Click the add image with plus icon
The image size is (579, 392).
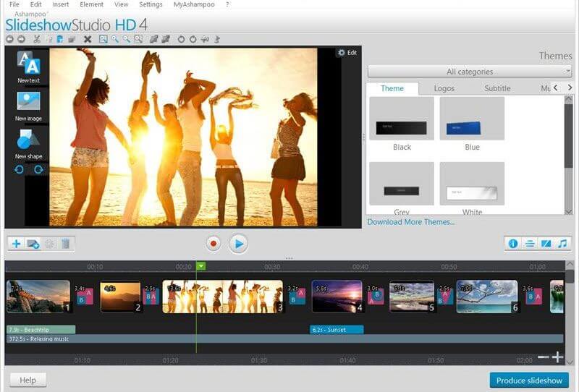[x=33, y=244]
